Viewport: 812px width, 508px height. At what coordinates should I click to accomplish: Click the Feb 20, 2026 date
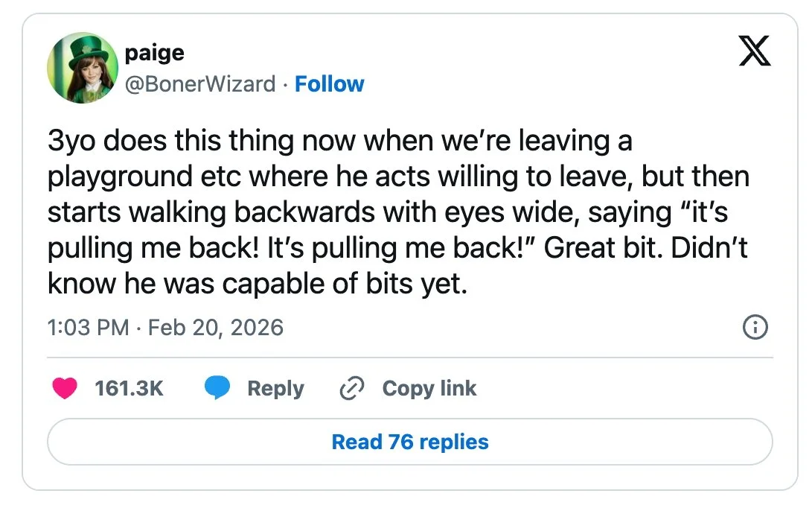coord(216,327)
